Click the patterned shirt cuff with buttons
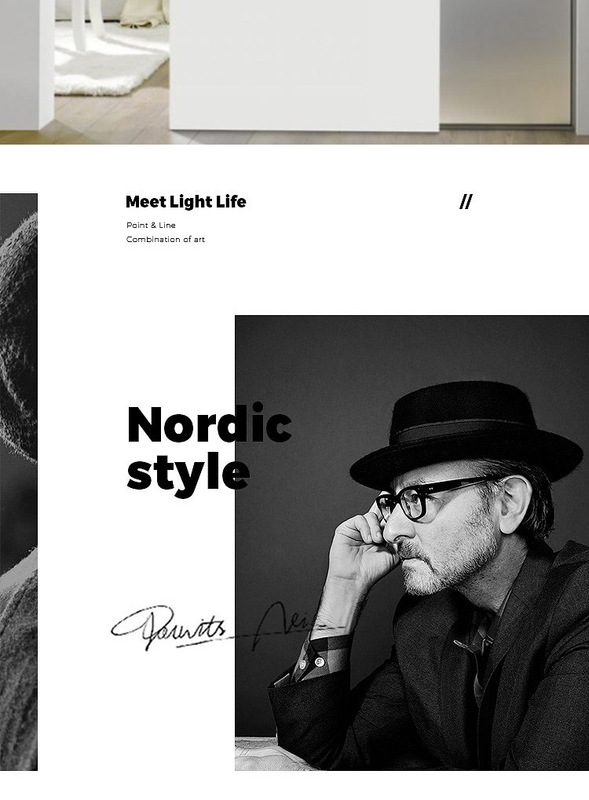This screenshot has width=589, height=800. [311, 658]
